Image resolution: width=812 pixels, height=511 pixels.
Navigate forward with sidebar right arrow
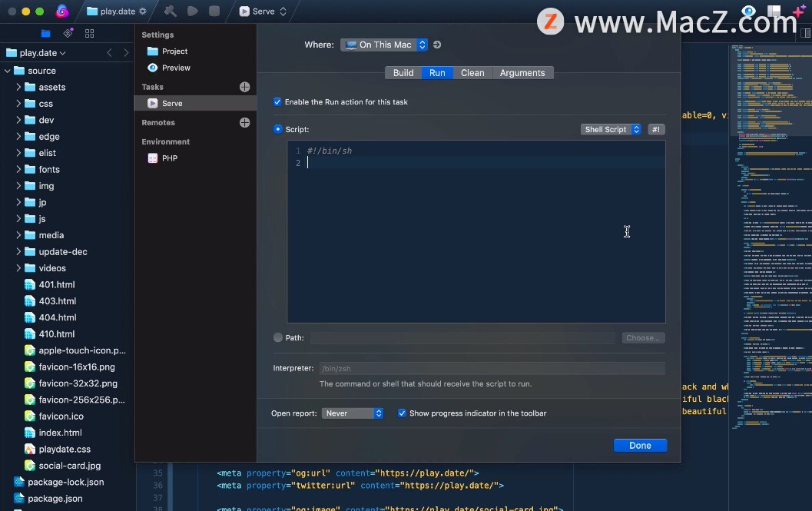(126, 53)
